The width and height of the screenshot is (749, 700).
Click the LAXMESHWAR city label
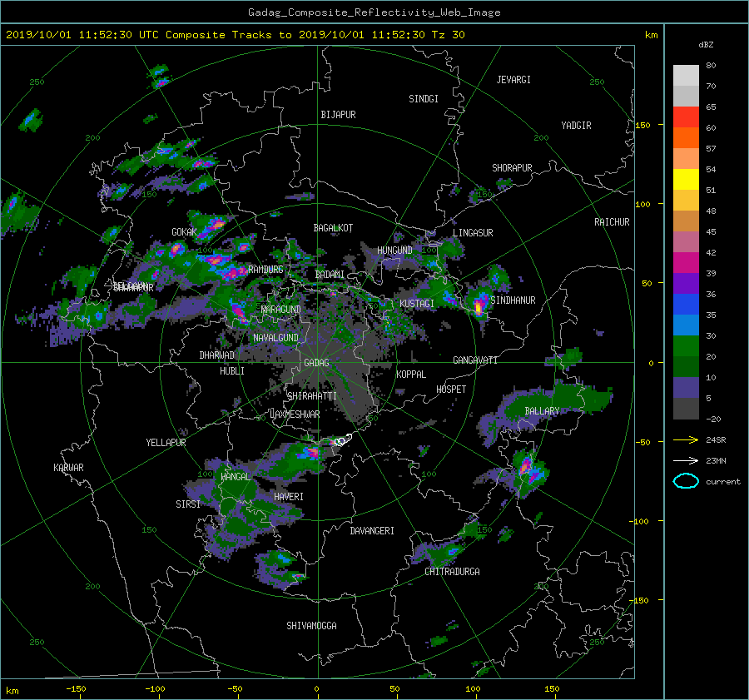(x=295, y=415)
